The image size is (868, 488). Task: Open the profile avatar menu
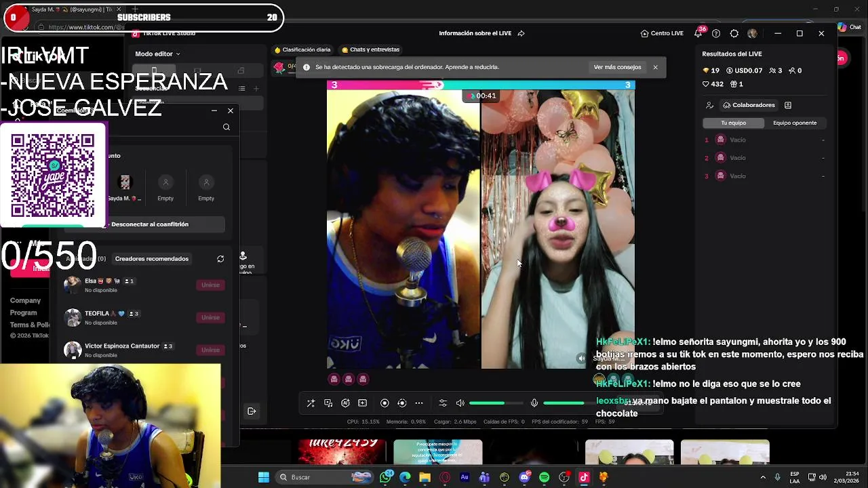click(752, 33)
